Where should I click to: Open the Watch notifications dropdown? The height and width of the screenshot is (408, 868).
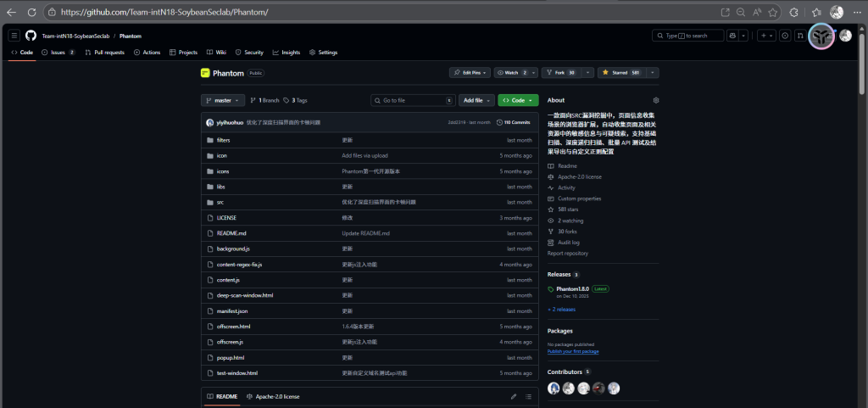(x=515, y=73)
